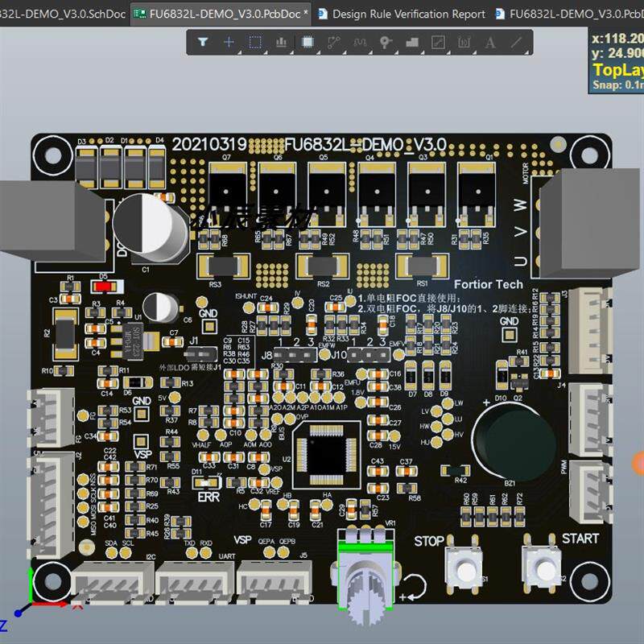This screenshot has width=644, height=644.
Task: Click the crosshair placement icon in the toolbar
Action: point(231,40)
